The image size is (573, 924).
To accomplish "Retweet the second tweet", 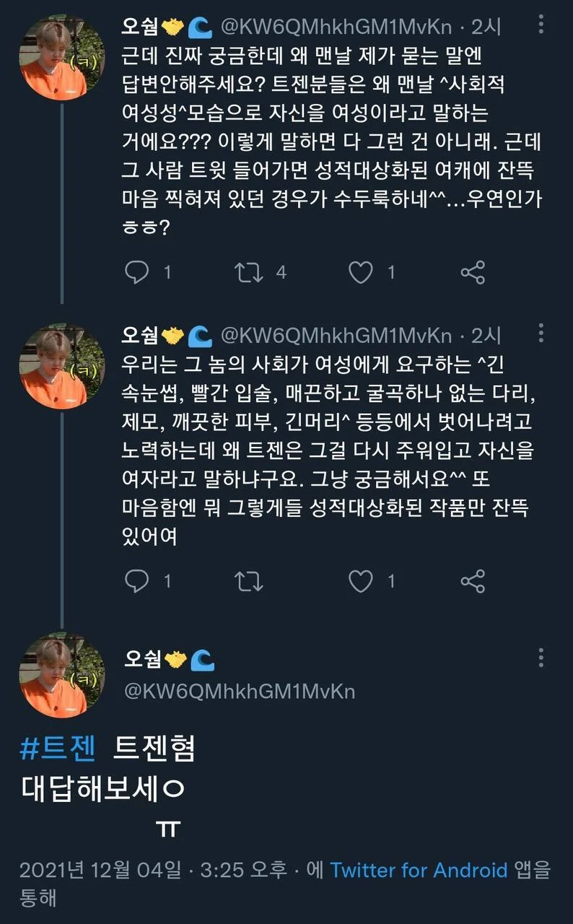I will pyautogui.click(x=249, y=581).
